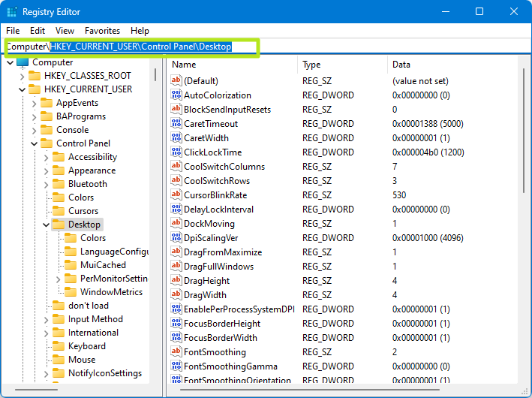The width and height of the screenshot is (532, 398).
Task: Expand the NotifyIconSettings key
Action: 46,374
